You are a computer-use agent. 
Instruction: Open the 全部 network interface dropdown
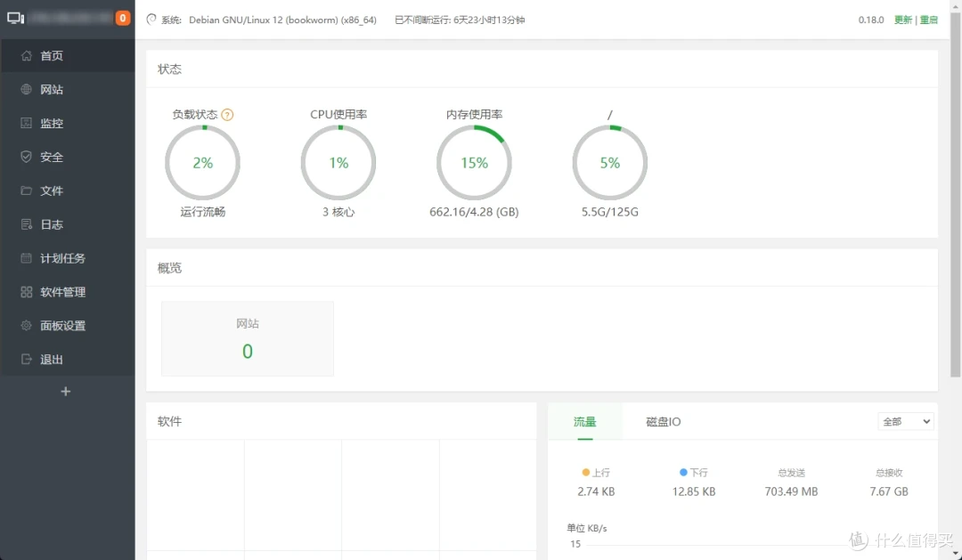(906, 422)
